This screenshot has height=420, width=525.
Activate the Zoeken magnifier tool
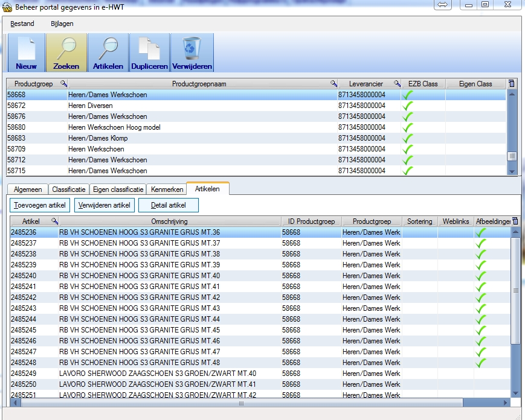coord(66,52)
